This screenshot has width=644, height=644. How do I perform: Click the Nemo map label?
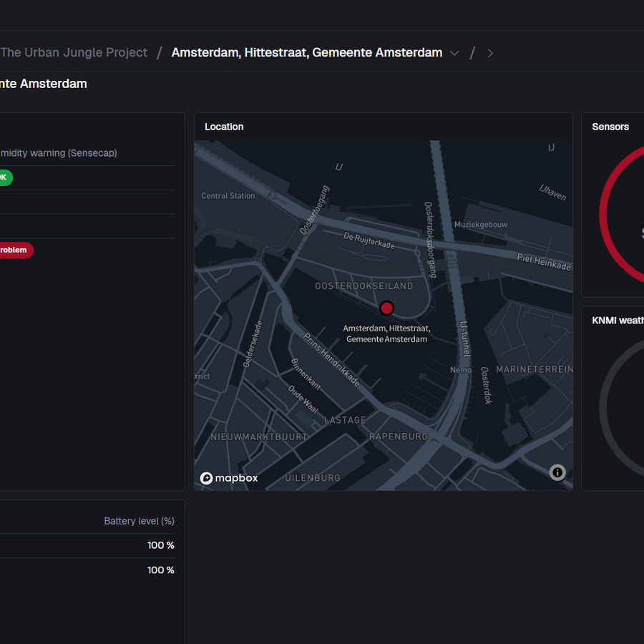460,370
